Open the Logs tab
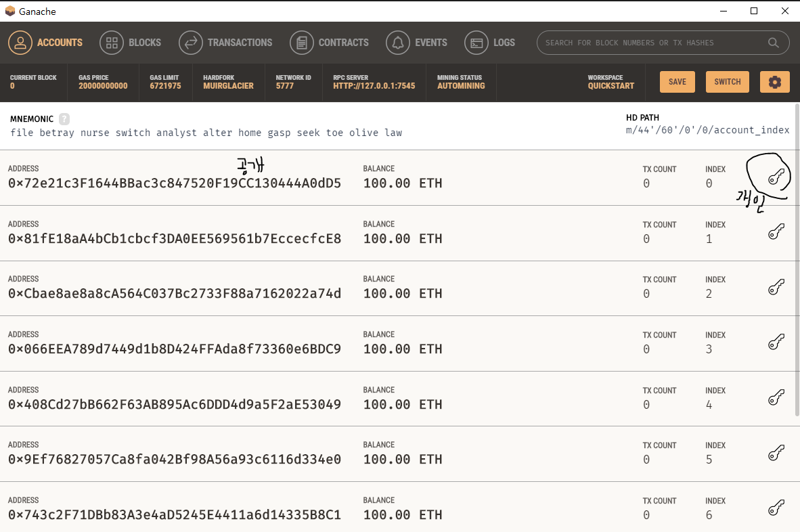This screenshot has width=800, height=532. pyautogui.click(x=490, y=43)
